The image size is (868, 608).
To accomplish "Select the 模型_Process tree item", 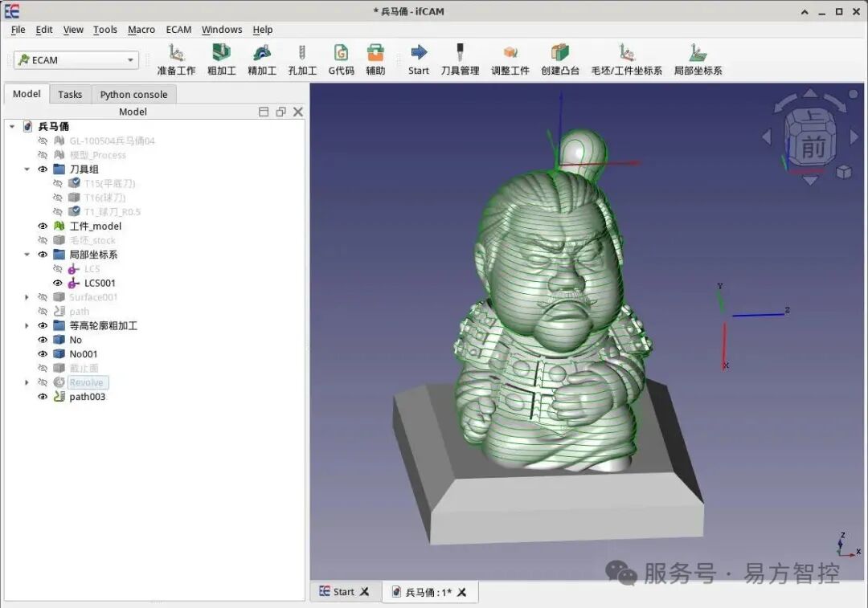I will (97, 155).
